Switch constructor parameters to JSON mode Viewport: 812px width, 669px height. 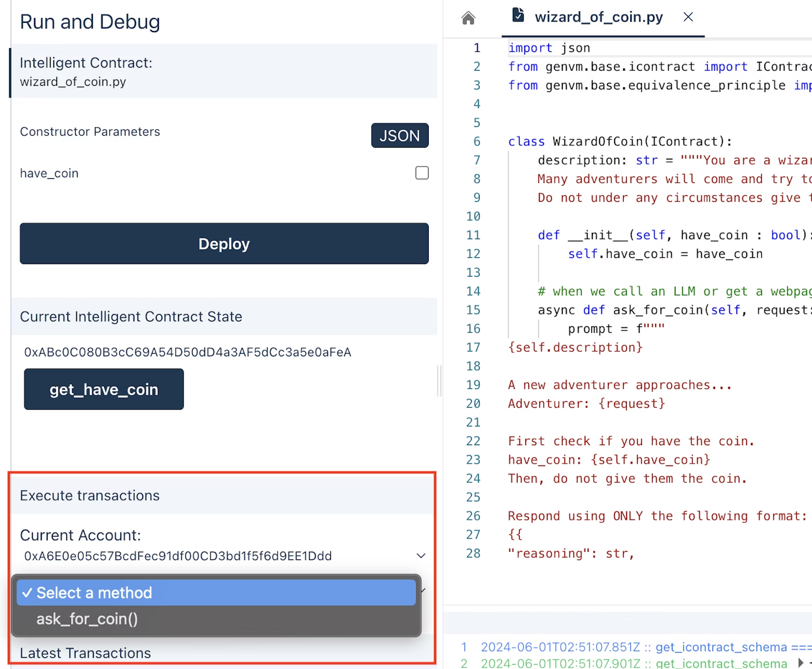(x=399, y=136)
